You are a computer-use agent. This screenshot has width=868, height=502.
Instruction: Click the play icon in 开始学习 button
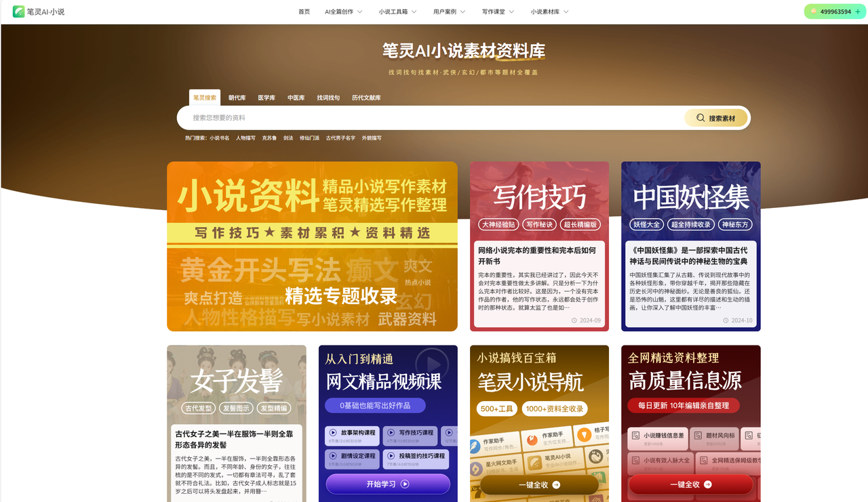405,484
